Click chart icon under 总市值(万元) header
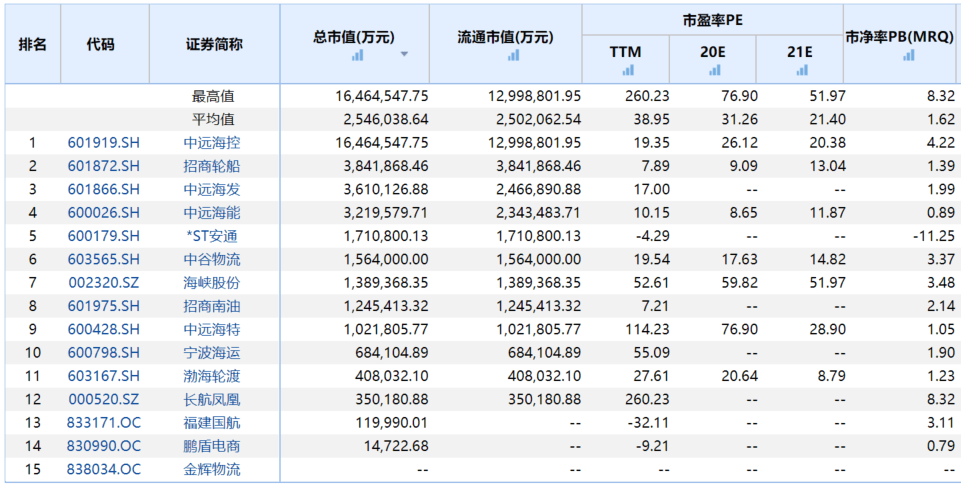 tap(357, 55)
